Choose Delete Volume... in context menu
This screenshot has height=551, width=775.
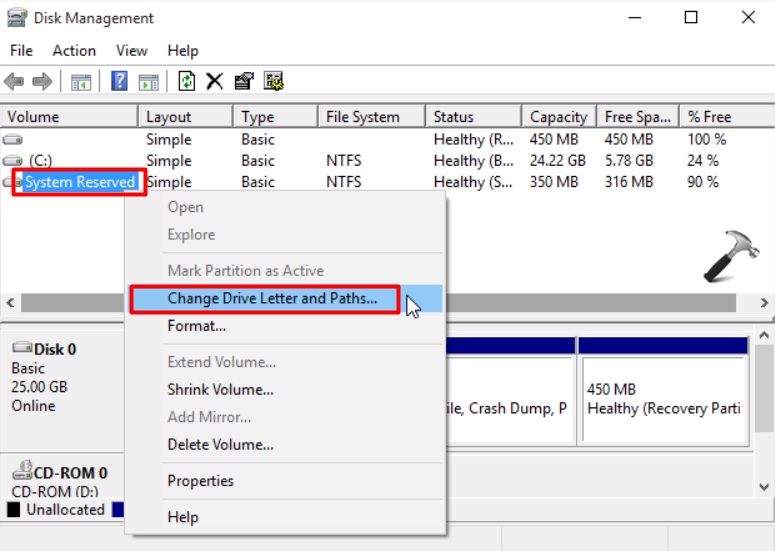click(286, 445)
